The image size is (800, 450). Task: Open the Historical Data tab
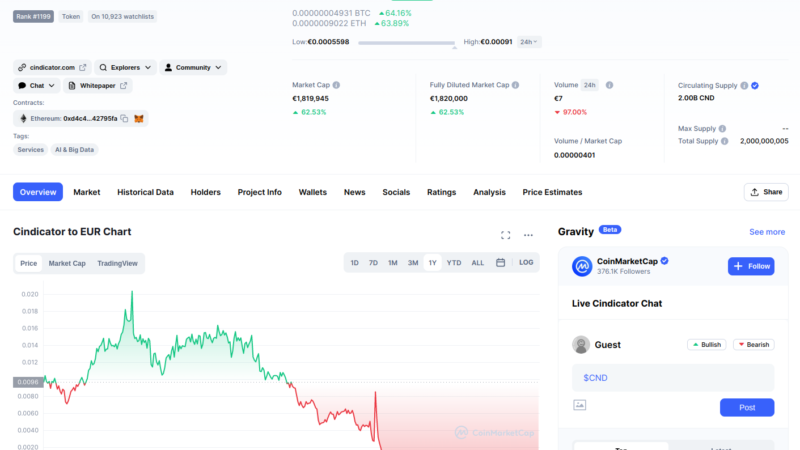[x=145, y=192]
